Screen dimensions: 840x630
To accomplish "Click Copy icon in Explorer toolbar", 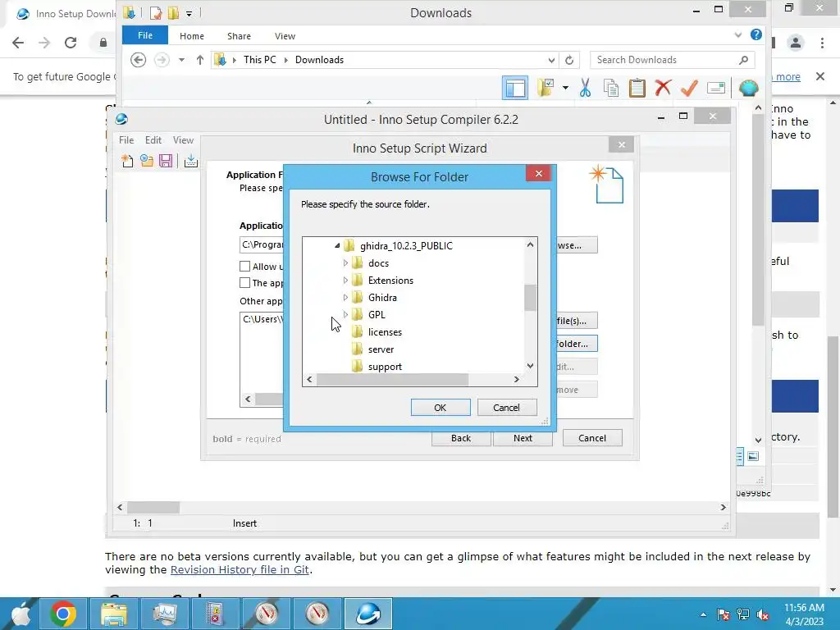I will pos(610,88).
